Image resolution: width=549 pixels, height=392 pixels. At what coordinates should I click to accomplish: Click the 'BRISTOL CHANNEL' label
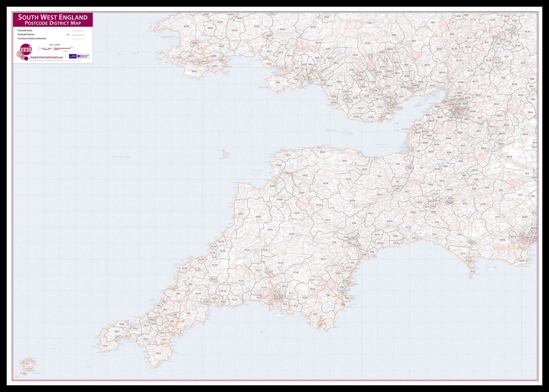tap(340, 132)
